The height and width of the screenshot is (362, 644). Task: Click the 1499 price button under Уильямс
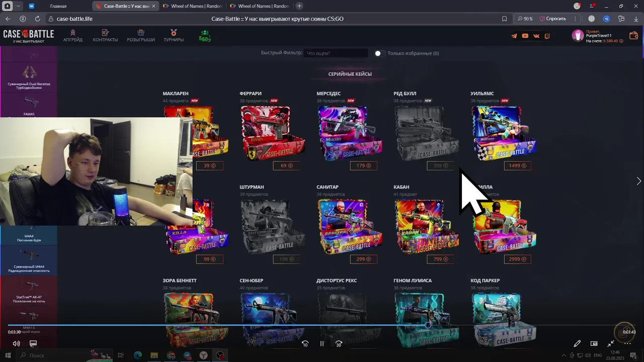click(517, 166)
